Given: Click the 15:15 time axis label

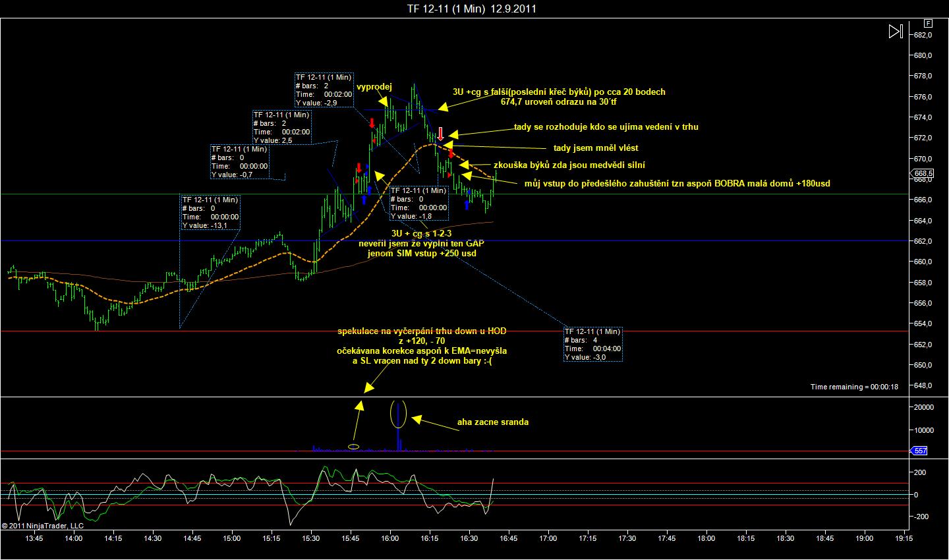Looking at the screenshot, I should coord(272,538).
